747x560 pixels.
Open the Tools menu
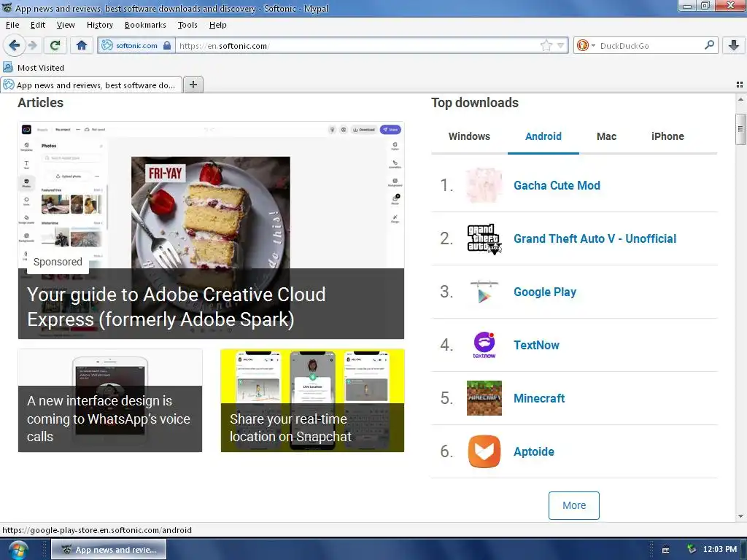(187, 25)
